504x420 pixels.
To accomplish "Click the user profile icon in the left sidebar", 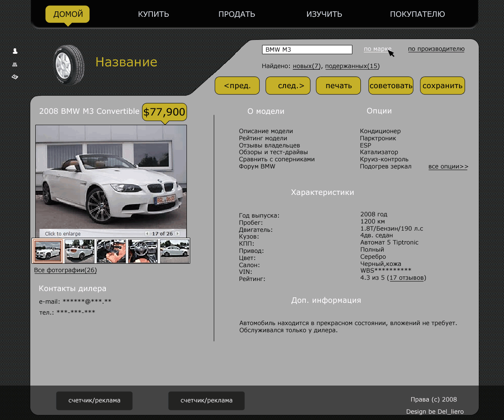I will click(x=15, y=51).
